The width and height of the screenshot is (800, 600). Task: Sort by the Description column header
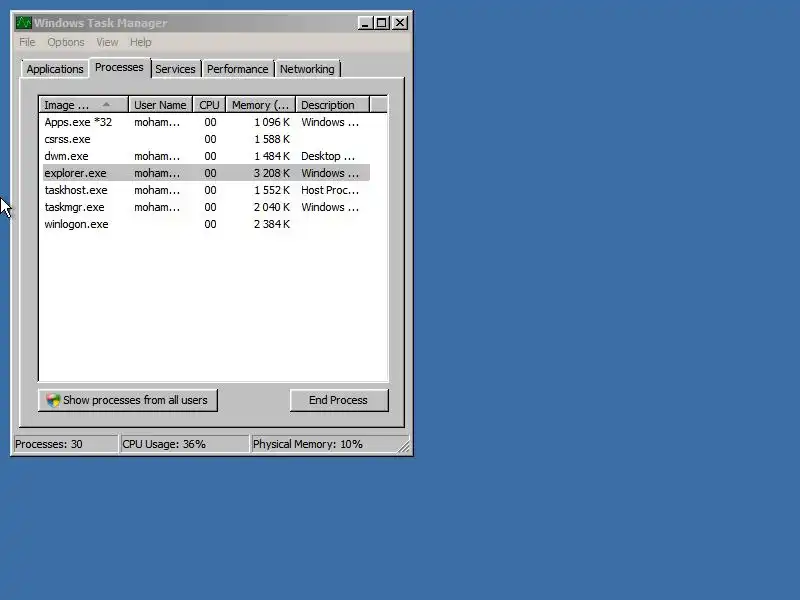click(332, 105)
